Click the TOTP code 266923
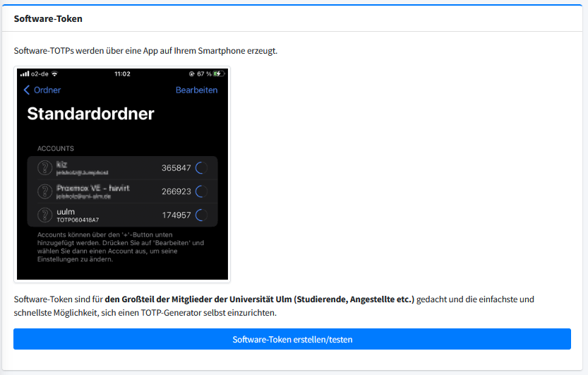588x375 pixels. [176, 191]
